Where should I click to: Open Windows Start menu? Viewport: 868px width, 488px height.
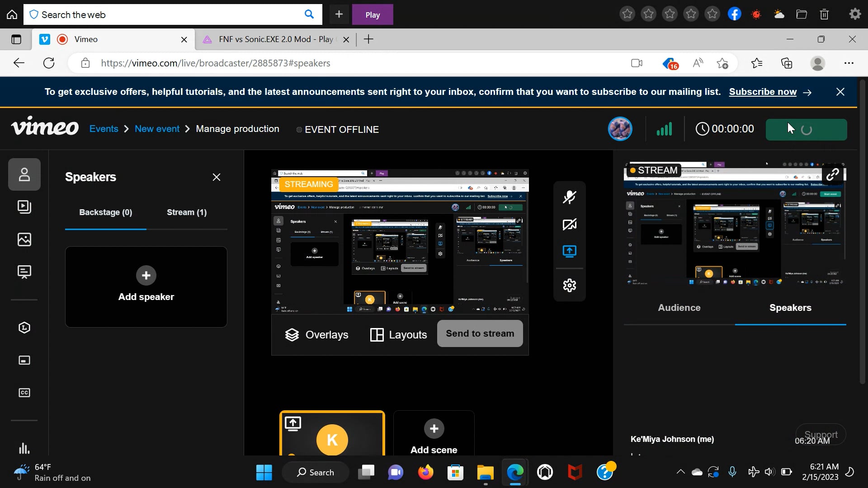(264, 473)
